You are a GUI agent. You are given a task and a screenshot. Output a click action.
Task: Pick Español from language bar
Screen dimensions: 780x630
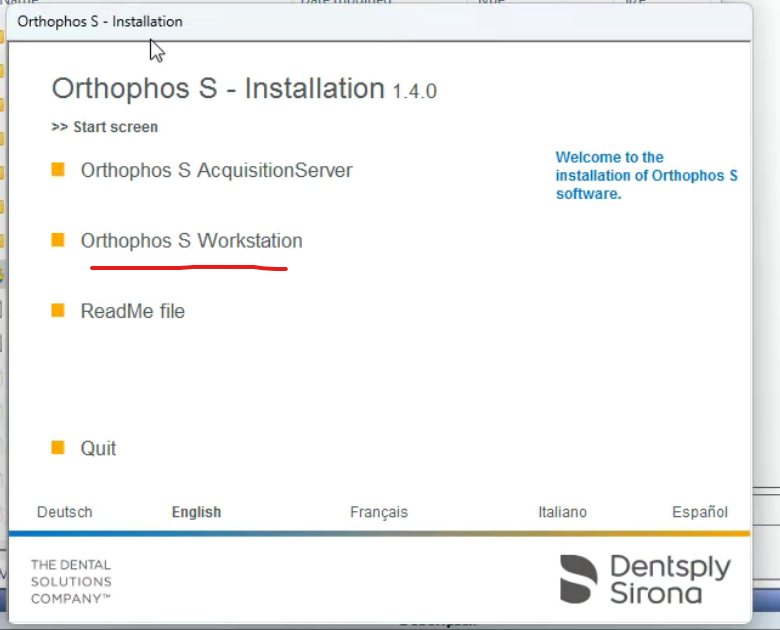[x=700, y=512]
